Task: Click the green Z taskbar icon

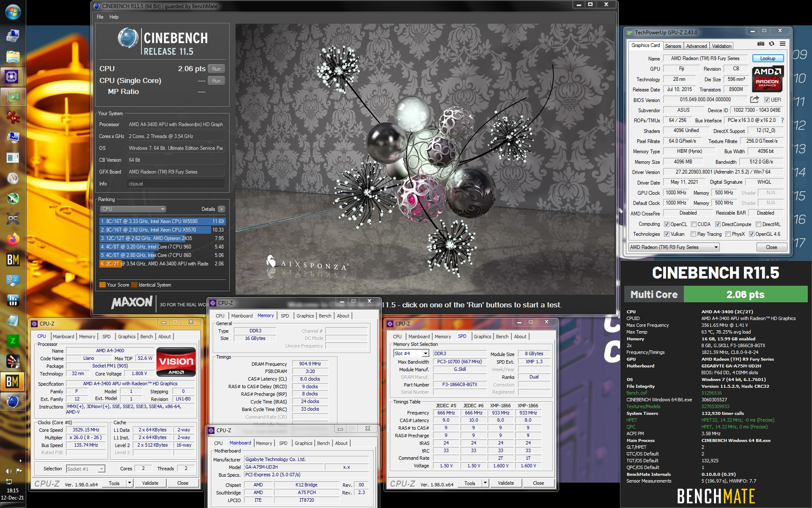Action: [x=13, y=340]
